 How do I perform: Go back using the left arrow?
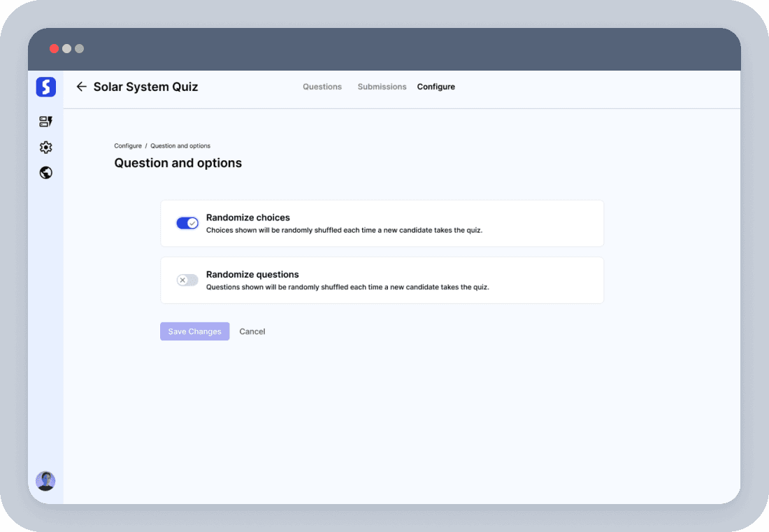[x=81, y=87]
